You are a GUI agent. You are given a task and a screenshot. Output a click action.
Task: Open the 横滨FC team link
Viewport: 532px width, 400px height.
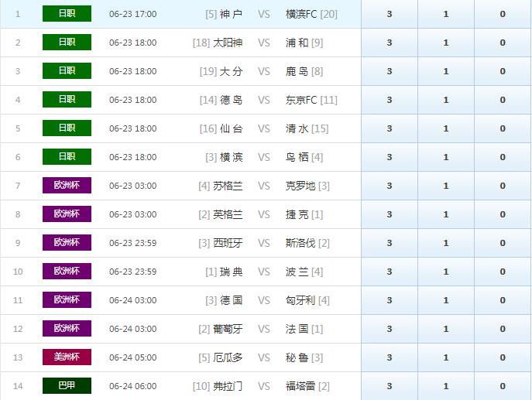pyautogui.click(x=301, y=14)
